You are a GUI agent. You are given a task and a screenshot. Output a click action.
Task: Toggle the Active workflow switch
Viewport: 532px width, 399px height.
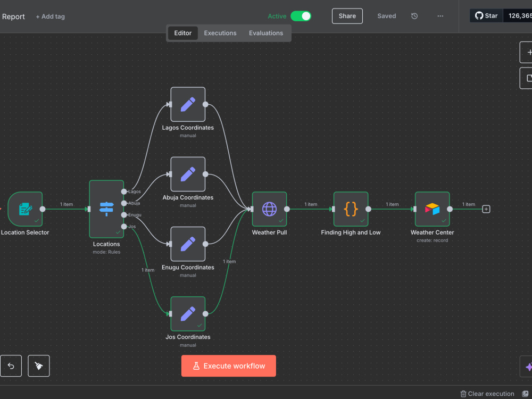tap(301, 16)
